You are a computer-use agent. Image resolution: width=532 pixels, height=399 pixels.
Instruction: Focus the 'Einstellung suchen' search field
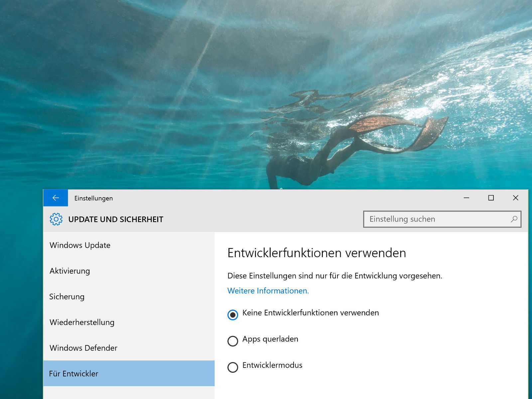click(442, 219)
